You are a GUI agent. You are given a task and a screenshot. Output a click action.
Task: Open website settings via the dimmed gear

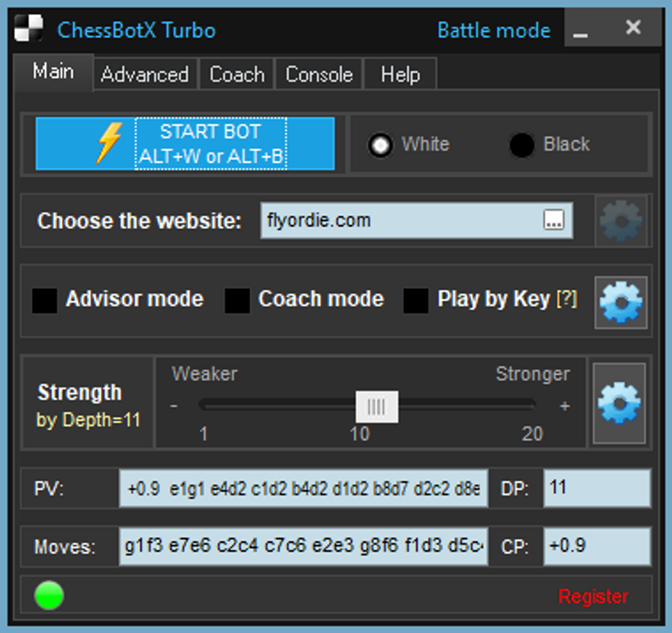[x=621, y=221]
